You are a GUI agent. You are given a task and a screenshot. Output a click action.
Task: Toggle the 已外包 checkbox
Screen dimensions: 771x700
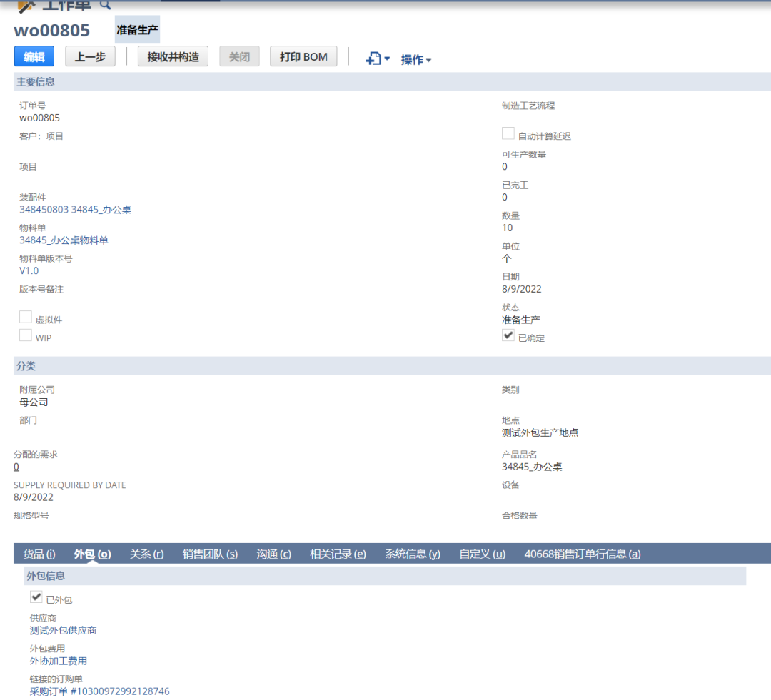(x=36, y=597)
